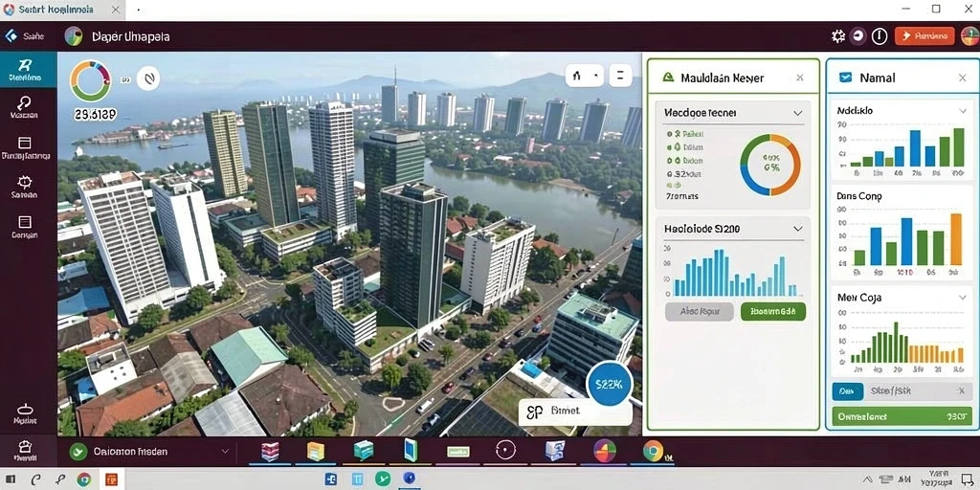The width and height of the screenshot is (980, 490).
Task: Select the blue Dan tab in Namal panel
Action: 848,391
